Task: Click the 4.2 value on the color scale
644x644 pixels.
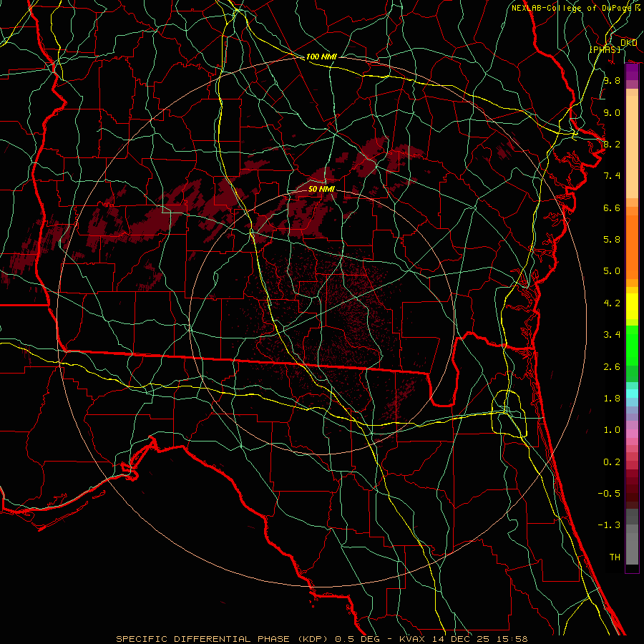Action: point(612,303)
